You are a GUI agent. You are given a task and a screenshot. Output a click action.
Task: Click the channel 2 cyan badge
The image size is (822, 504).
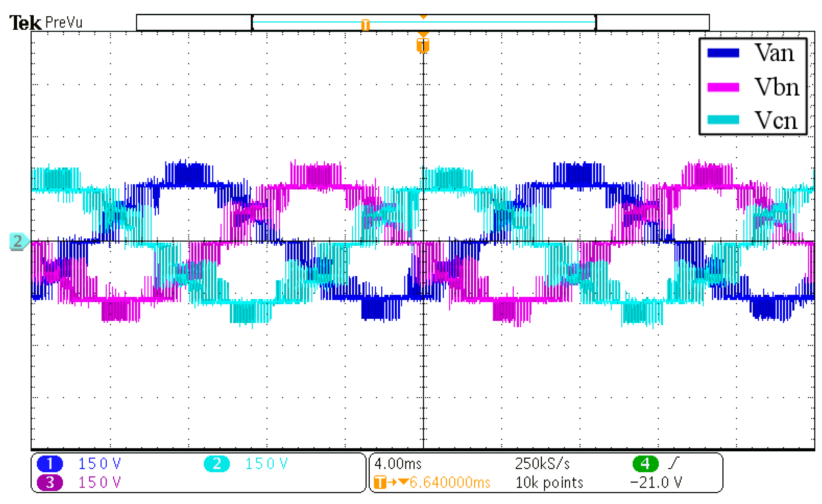[217, 463]
